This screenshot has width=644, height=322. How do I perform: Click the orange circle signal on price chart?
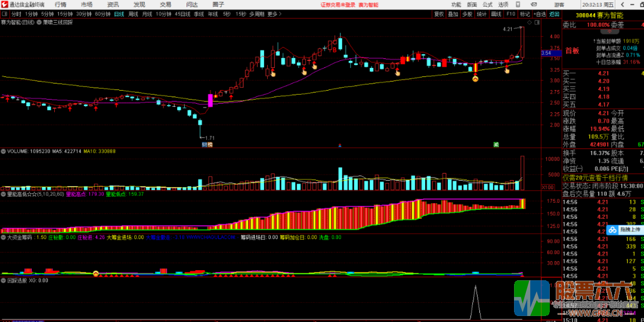[x=475, y=78]
